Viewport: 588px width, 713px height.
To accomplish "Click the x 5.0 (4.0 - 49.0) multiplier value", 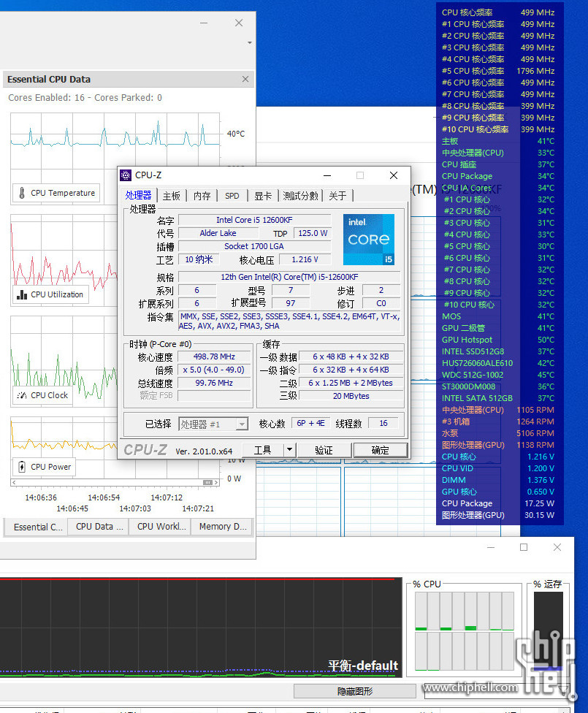I will click(x=214, y=370).
